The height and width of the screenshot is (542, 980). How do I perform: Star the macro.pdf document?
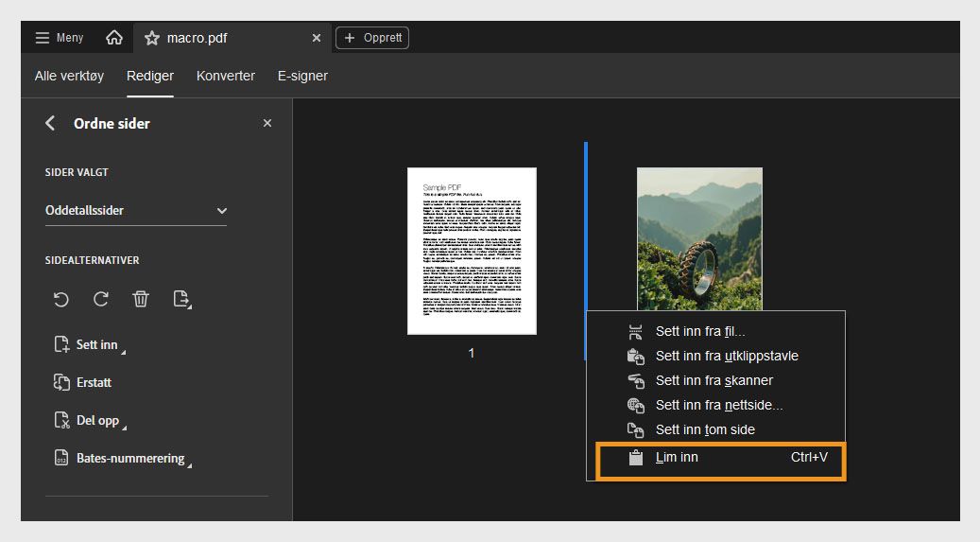click(152, 38)
